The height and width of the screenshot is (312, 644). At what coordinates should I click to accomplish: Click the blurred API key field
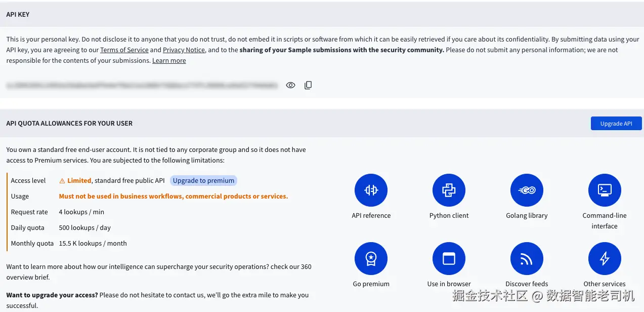[142, 86]
